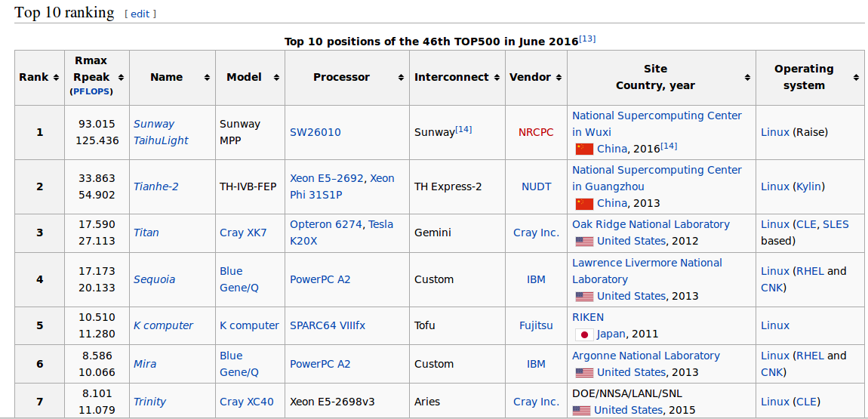Viewport: 868px width, 419px height.
Task: Sort by Vendor column arrows
Action: 559,78
